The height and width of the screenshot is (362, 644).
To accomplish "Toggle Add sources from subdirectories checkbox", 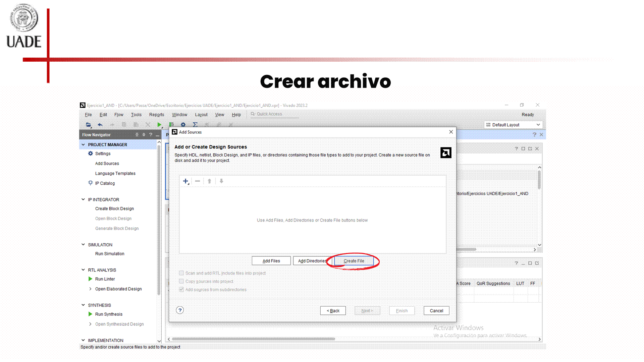I will coord(181,289).
